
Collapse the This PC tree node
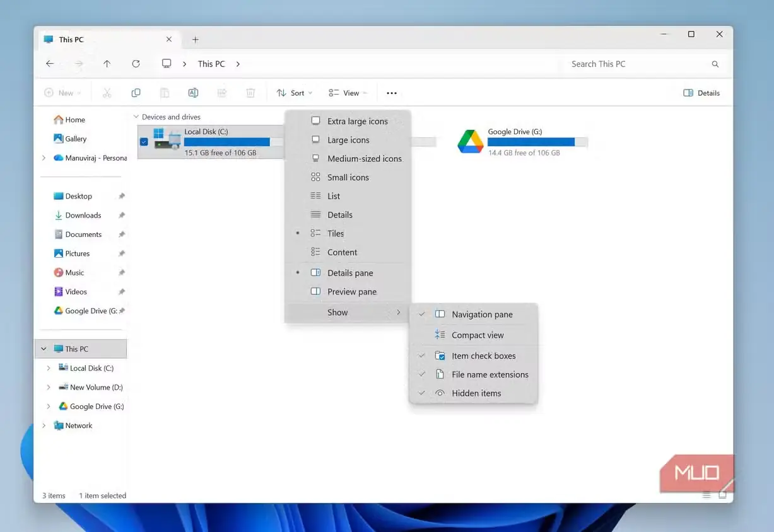(44, 349)
